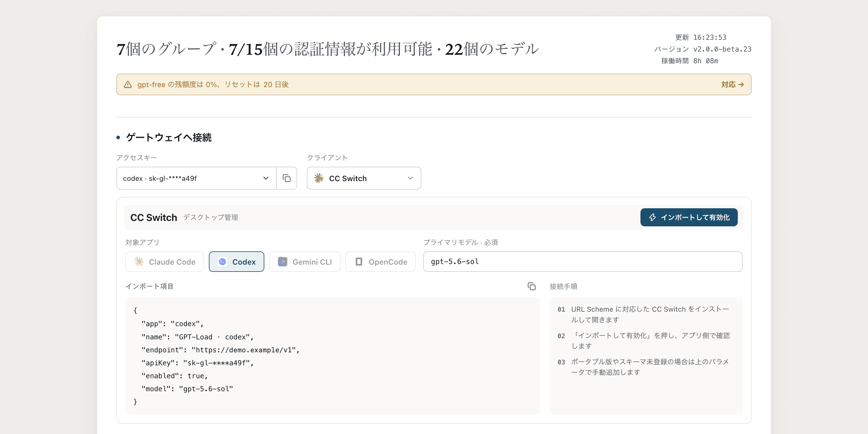Click the primary model input field gpt-5.6-sol
Image resolution: width=868 pixels, height=434 pixels.
(583, 262)
